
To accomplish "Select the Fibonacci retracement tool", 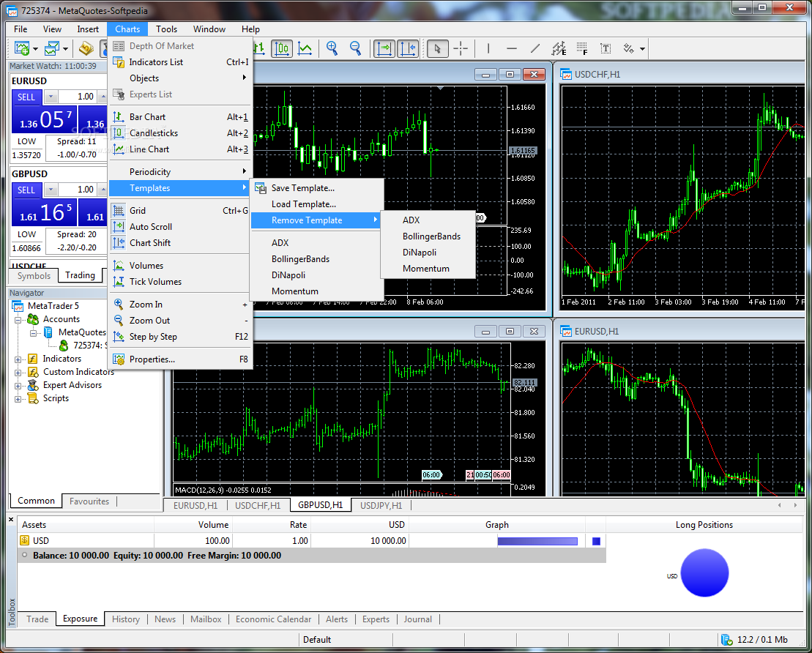I will 582,48.
